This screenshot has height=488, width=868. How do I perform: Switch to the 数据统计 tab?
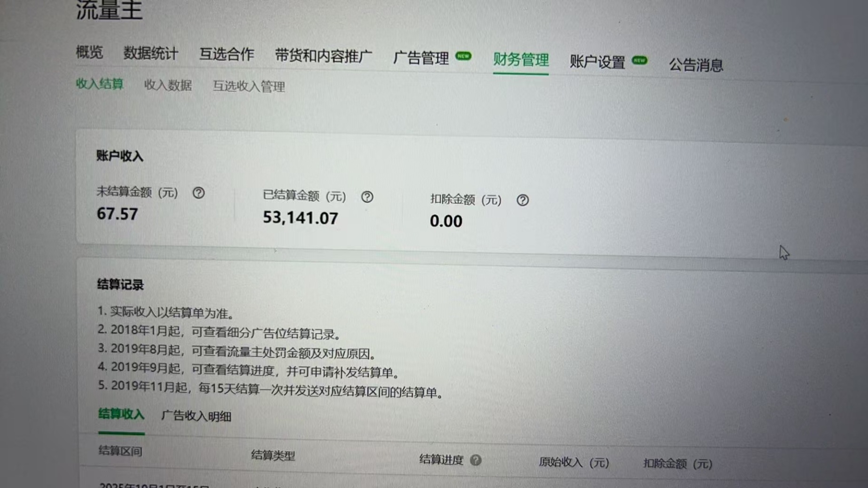(x=150, y=54)
